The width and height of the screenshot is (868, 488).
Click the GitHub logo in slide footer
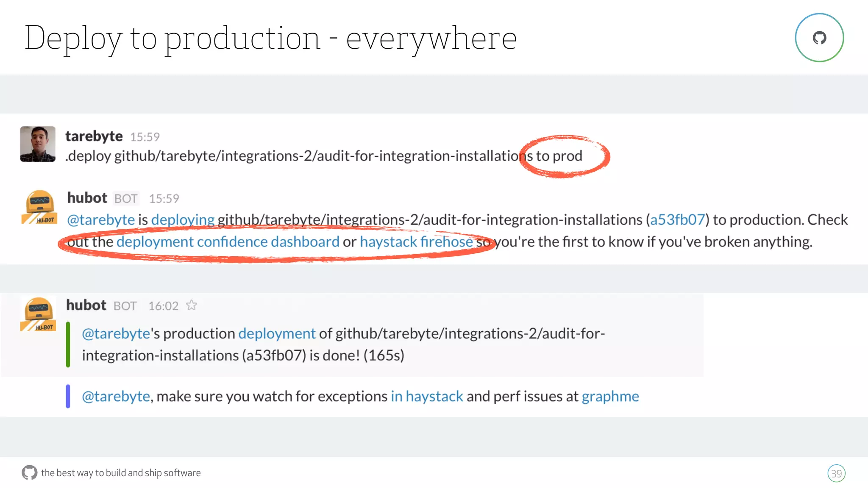click(29, 472)
